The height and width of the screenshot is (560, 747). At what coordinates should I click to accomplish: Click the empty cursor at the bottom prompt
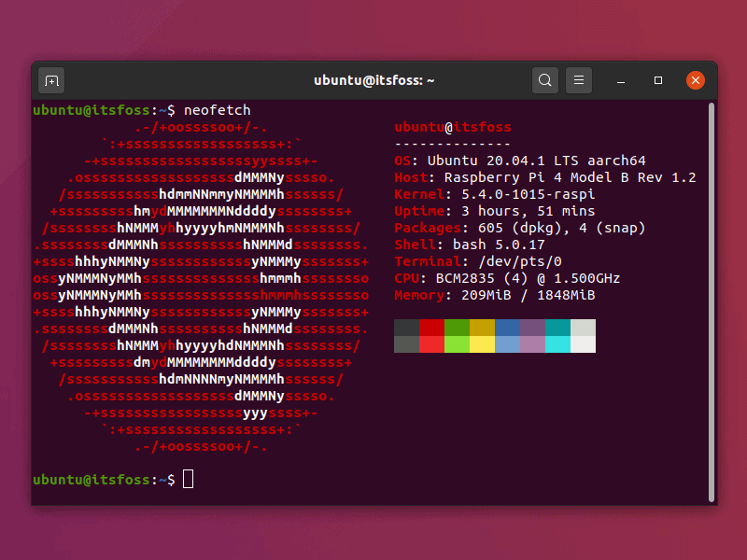[188, 479]
